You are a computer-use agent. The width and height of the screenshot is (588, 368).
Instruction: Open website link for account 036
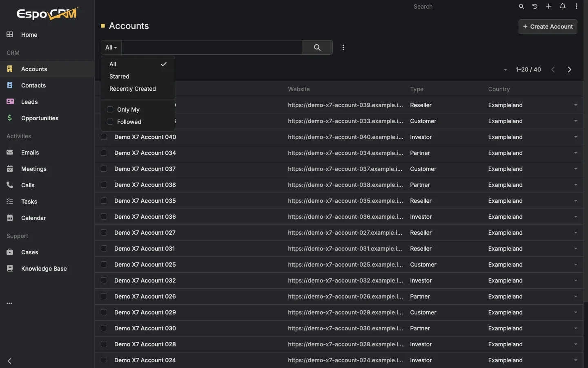pyautogui.click(x=345, y=217)
